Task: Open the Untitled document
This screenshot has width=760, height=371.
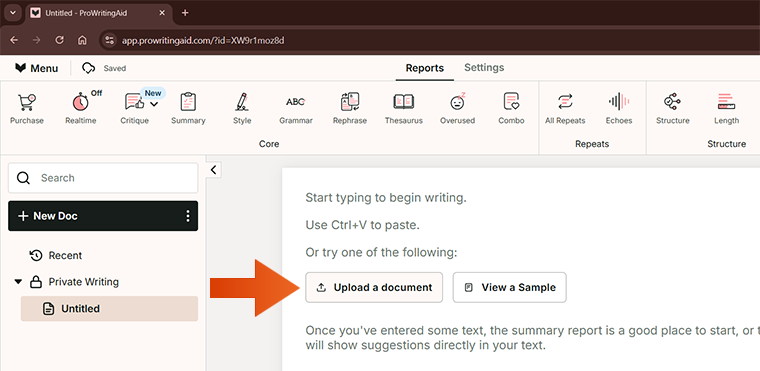Action: click(x=109, y=308)
